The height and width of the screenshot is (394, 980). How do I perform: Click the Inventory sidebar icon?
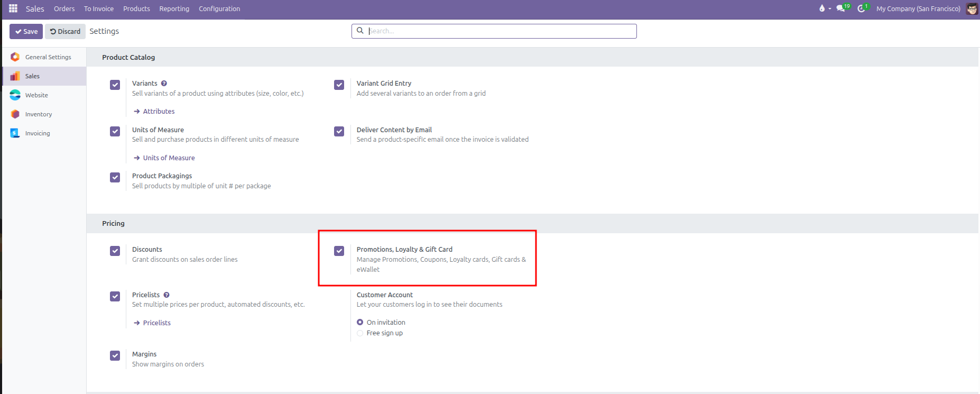coord(15,114)
